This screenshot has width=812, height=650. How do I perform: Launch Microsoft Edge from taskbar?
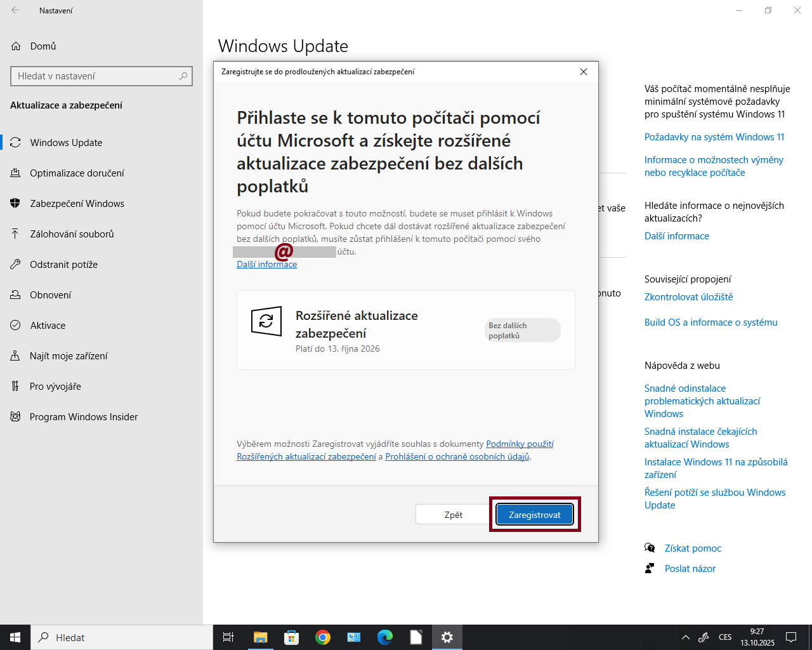[385, 637]
